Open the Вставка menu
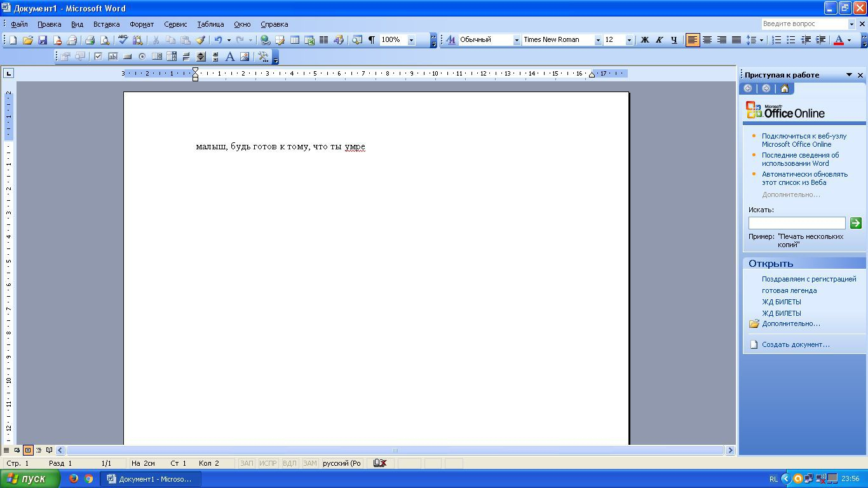The width and height of the screenshot is (868, 488). click(106, 24)
